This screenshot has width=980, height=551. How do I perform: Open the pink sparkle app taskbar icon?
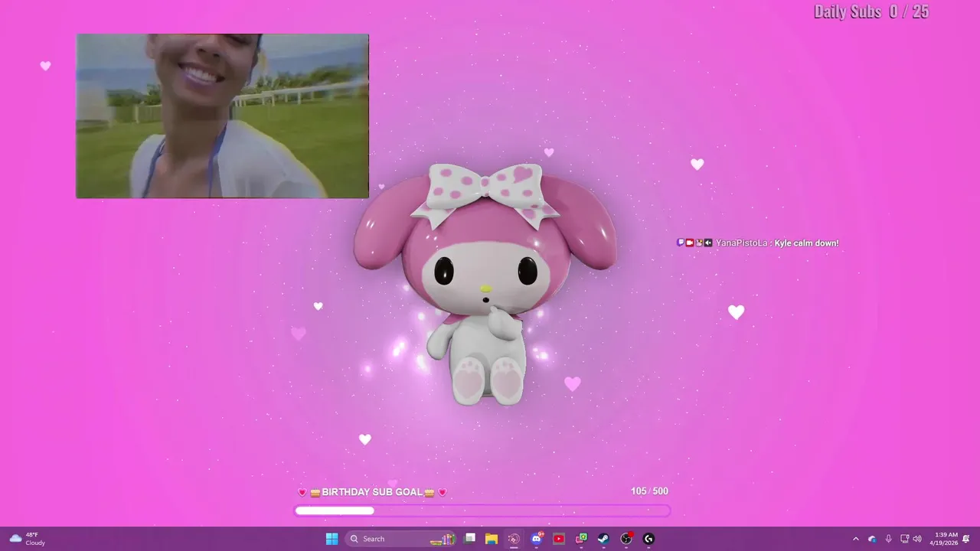(514, 539)
